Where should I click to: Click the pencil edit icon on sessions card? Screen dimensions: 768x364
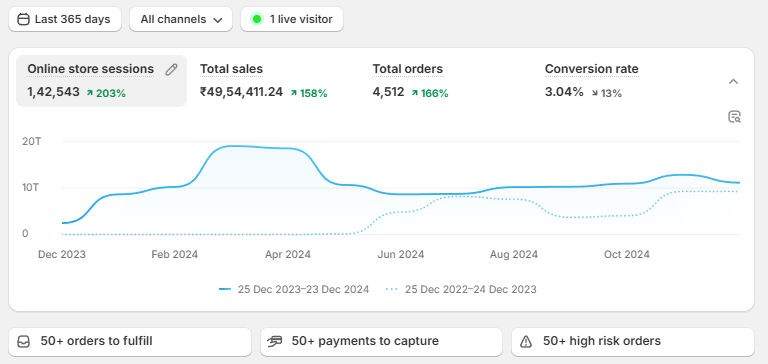coord(171,70)
